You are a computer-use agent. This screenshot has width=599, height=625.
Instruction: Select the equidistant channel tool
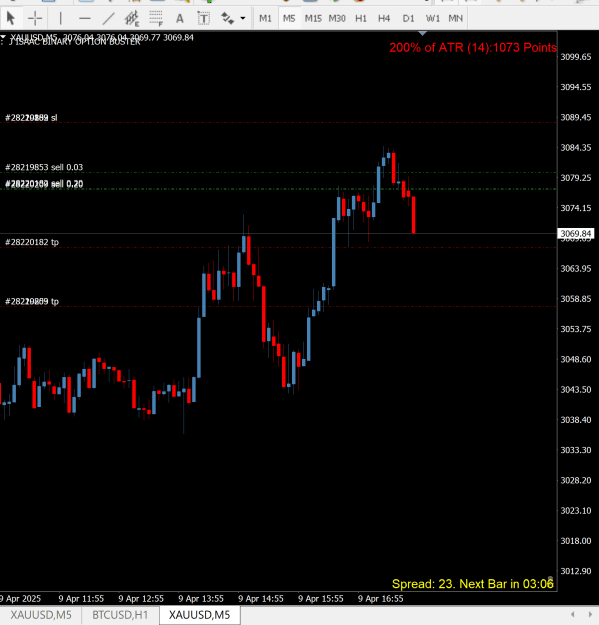tap(132, 18)
